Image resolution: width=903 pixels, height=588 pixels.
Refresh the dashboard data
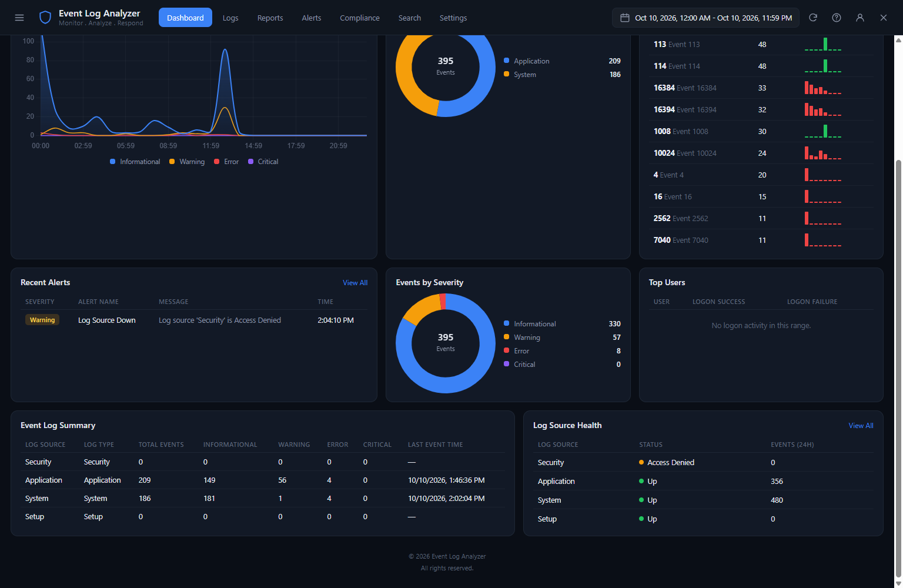point(813,18)
